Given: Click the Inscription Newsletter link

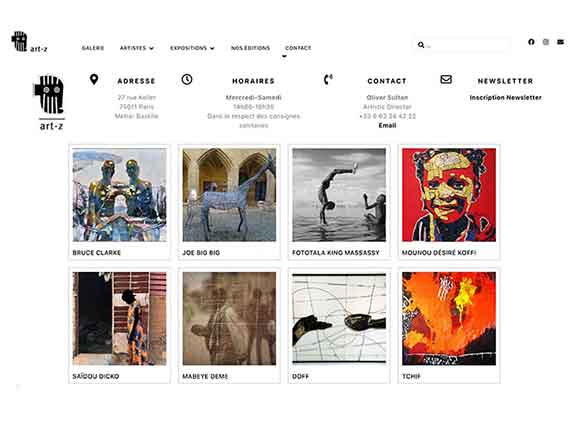Looking at the screenshot, I should pos(505,98).
